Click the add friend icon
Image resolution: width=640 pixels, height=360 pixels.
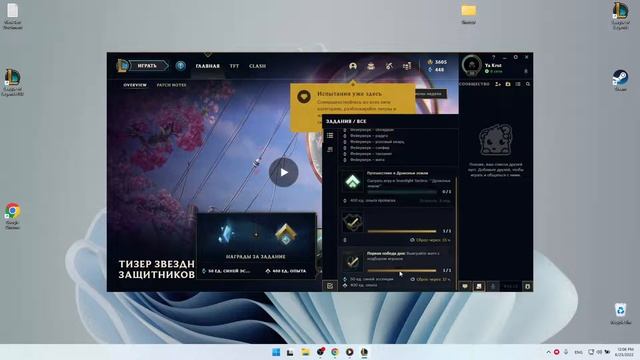498,84
